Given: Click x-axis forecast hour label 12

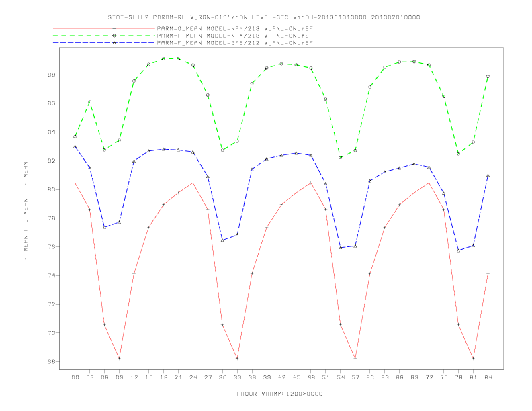Looking at the screenshot, I should (x=134, y=377).
